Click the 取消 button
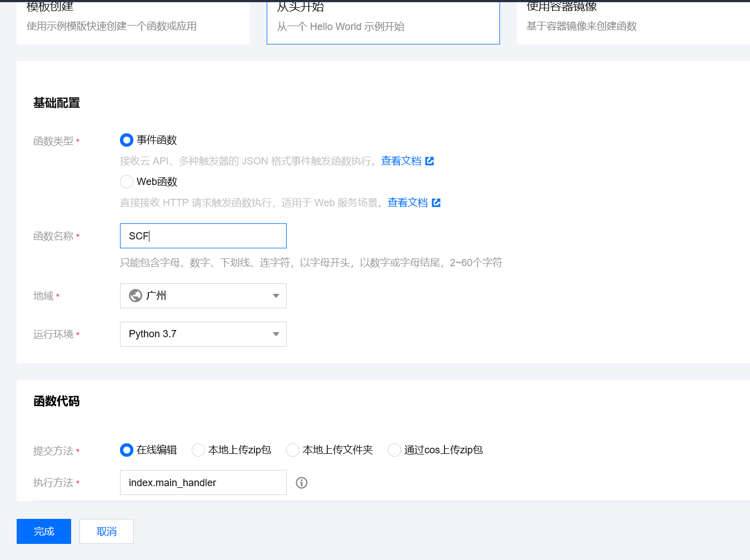 point(107,531)
